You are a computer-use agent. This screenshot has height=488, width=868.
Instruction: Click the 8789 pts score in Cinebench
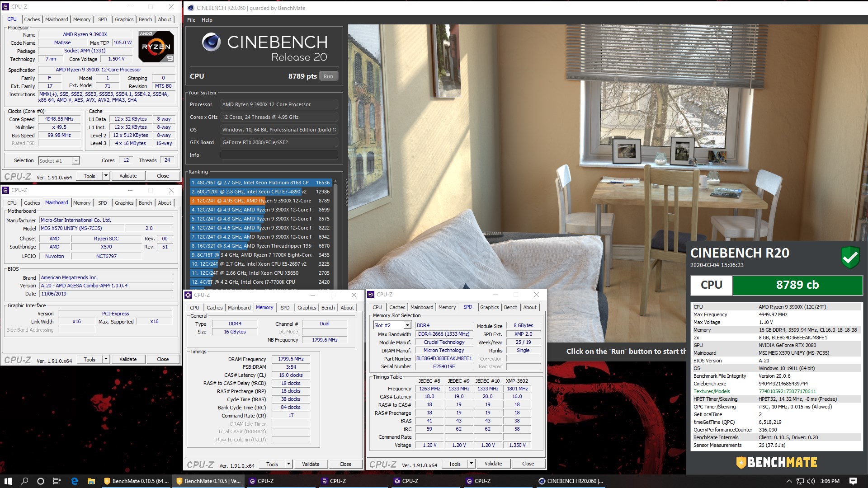pyautogui.click(x=302, y=76)
